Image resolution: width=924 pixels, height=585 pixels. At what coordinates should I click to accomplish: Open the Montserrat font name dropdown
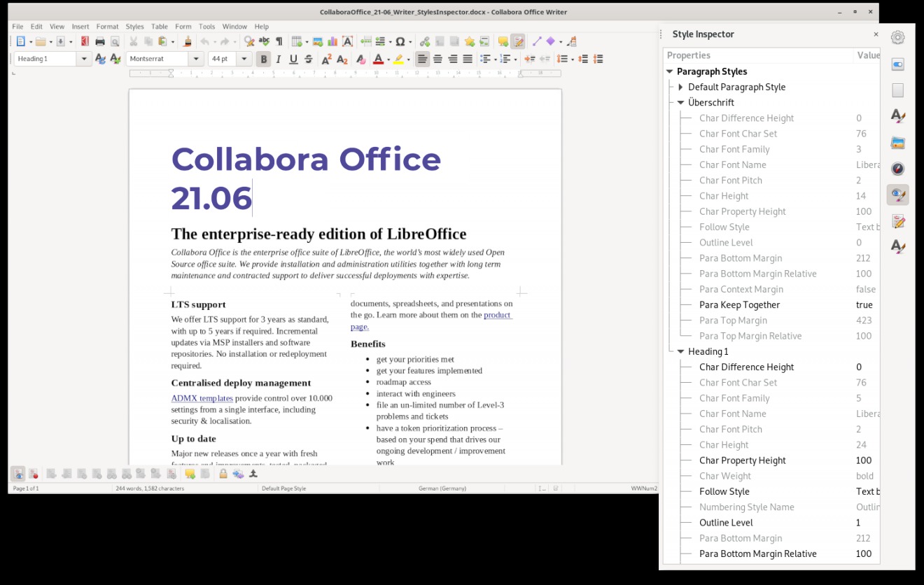click(196, 59)
